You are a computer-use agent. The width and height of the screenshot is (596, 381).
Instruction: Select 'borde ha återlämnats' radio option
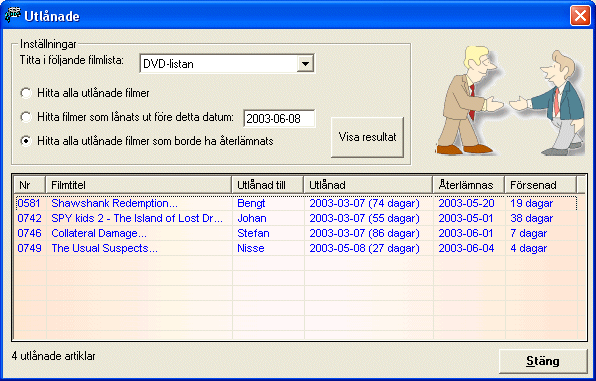click(x=26, y=141)
